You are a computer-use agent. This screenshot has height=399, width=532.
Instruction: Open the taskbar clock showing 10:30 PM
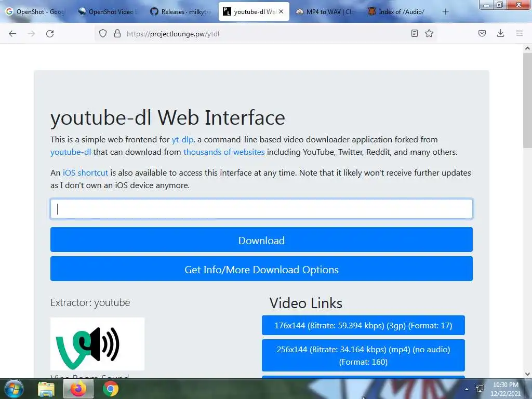[506, 389]
